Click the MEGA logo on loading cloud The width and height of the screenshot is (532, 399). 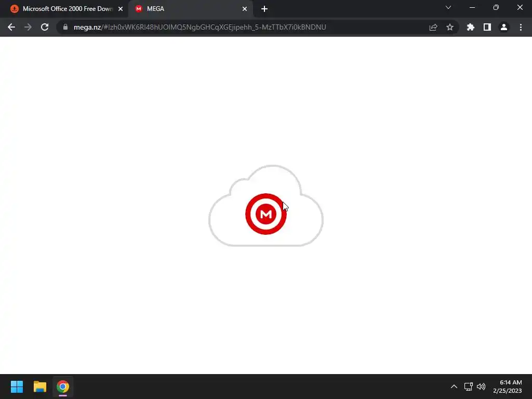pos(266,214)
